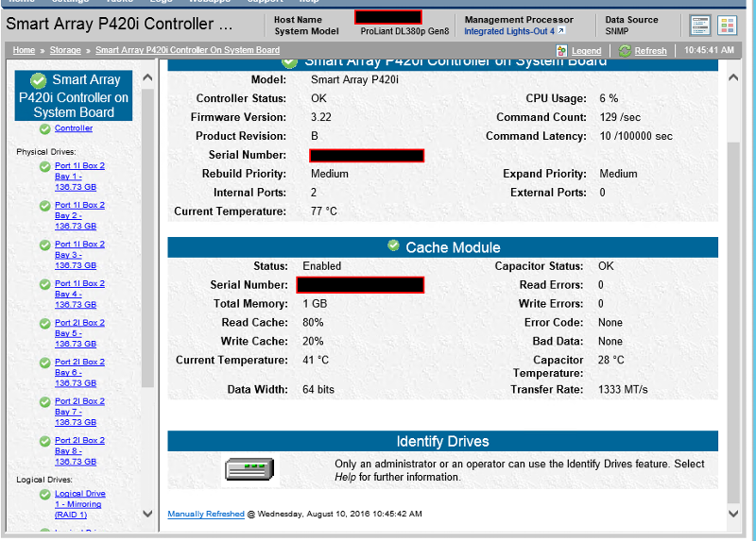Click status icon for Bay 2 drive
The height and width of the screenshot is (541, 756).
(44, 206)
